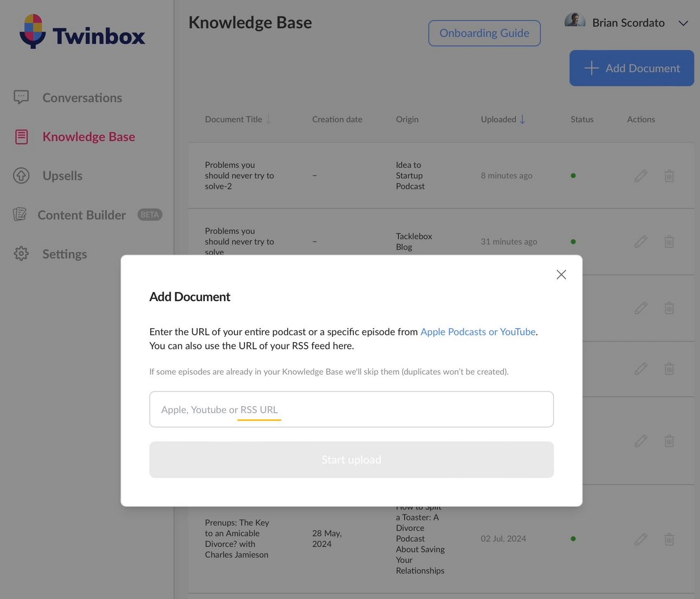Open the Upsells section
The height and width of the screenshot is (599, 700).
point(62,175)
